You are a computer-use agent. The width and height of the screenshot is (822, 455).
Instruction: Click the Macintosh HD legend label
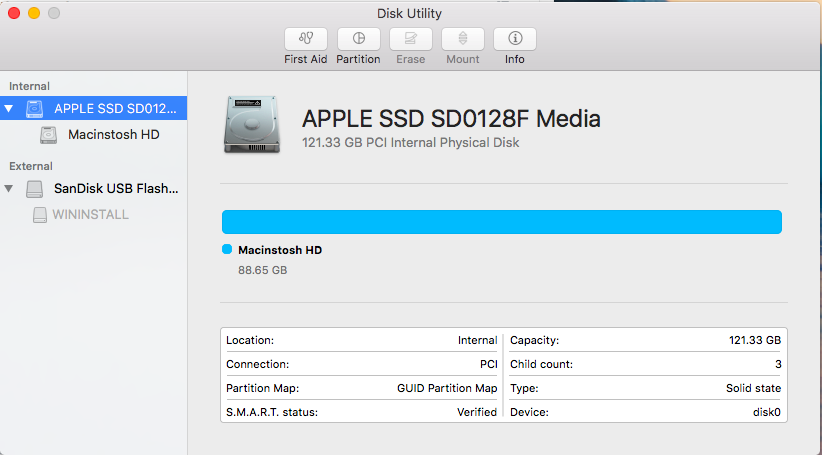tap(280, 250)
